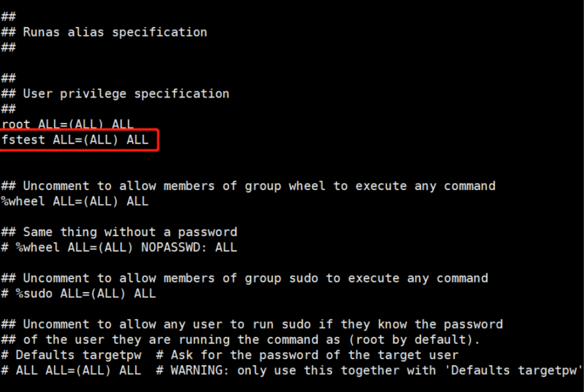This screenshot has height=392, width=584.
Task: Place cursor on the root ALL=(ALL) ALL line
Action: point(67,125)
